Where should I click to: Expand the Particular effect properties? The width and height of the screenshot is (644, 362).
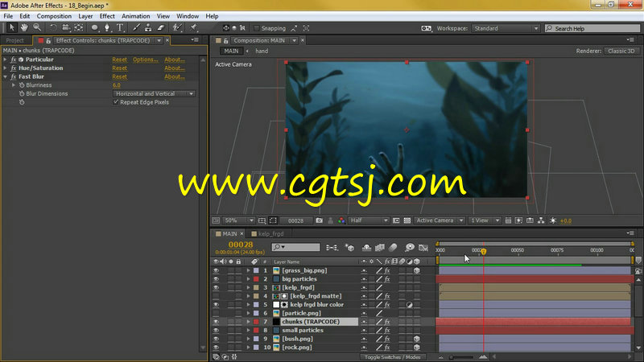pyautogui.click(x=5, y=60)
